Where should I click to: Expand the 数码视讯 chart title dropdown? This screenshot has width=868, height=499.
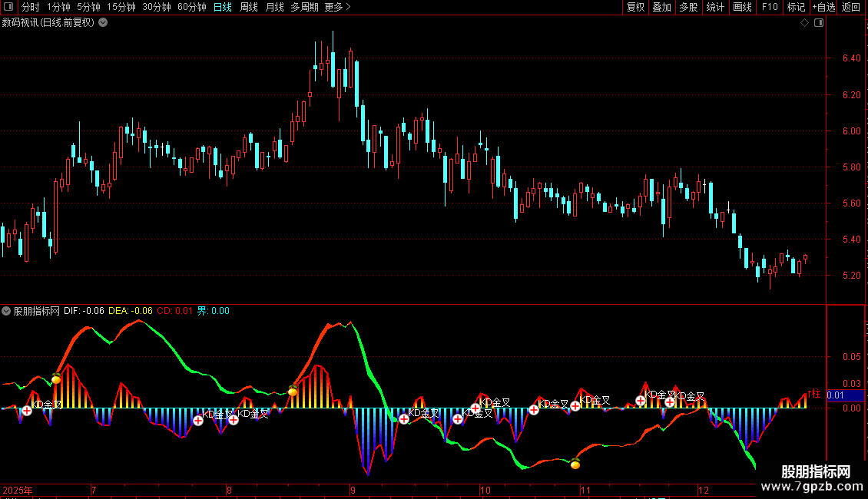pyautogui.click(x=103, y=22)
